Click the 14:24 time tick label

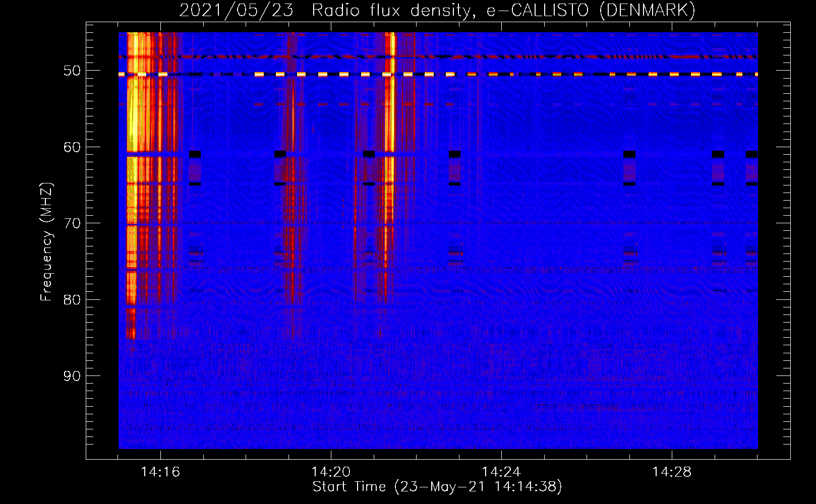tap(501, 472)
